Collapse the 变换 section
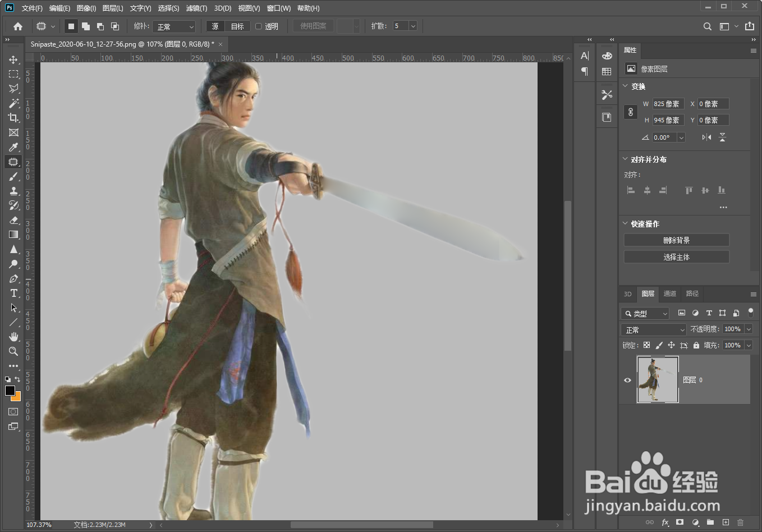762x532 pixels. click(625, 86)
